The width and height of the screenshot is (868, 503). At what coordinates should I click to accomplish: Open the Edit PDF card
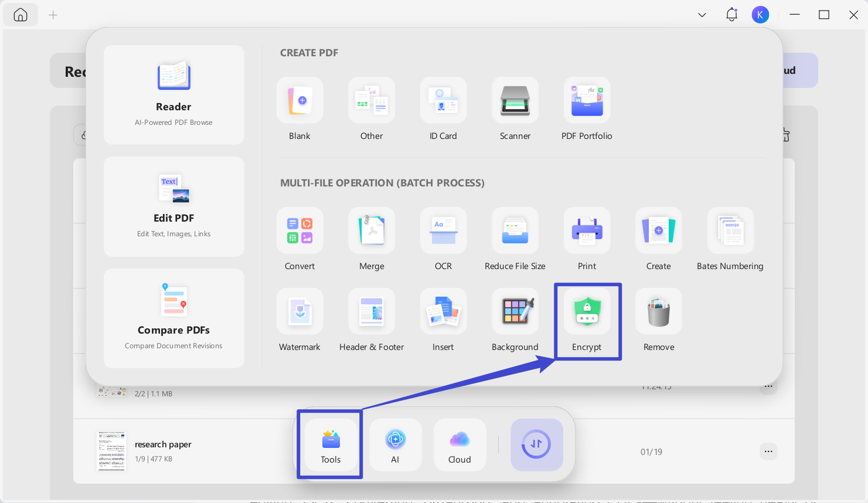point(173,206)
